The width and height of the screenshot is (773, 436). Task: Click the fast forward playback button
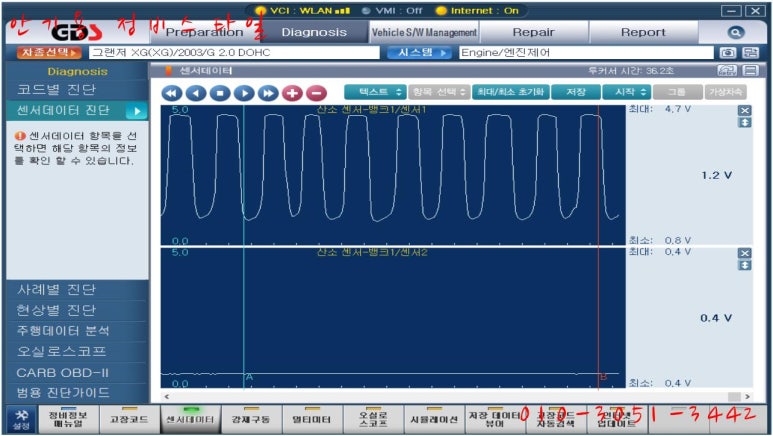(268, 93)
